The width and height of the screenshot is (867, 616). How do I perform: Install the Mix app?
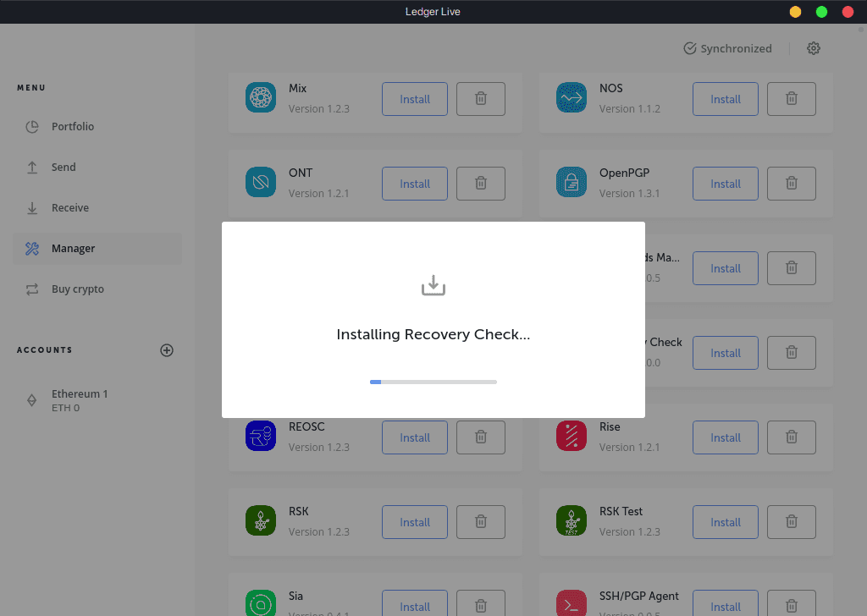415,99
